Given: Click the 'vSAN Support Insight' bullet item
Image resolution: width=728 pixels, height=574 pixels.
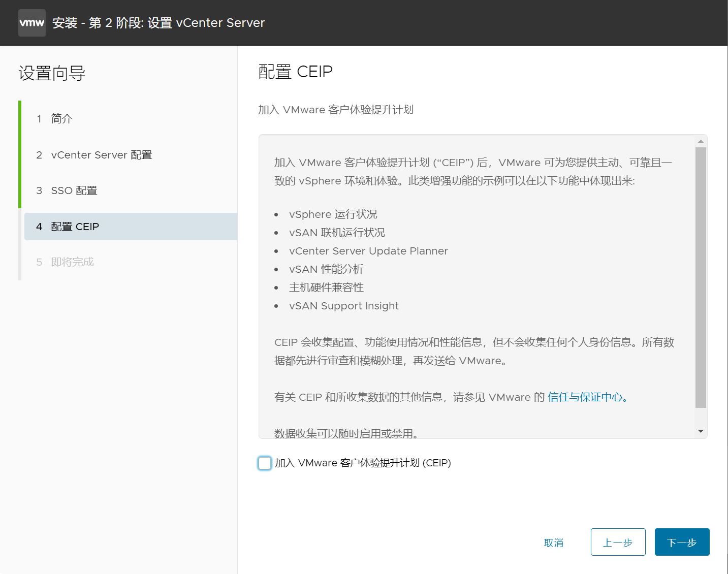Looking at the screenshot, I should 343,306.
